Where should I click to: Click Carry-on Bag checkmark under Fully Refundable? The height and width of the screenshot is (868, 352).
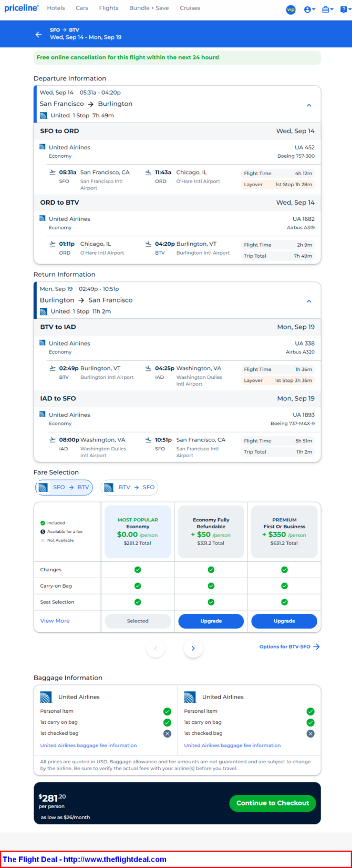coord(211,586)
